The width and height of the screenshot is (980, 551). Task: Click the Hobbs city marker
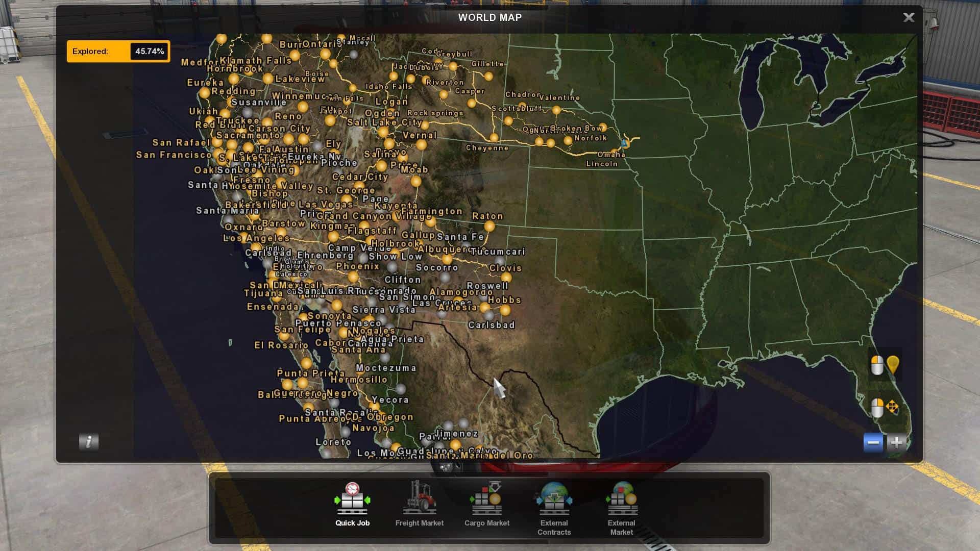click(x=505, y=310)
